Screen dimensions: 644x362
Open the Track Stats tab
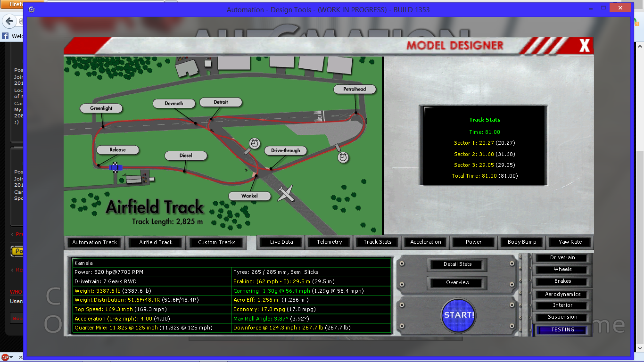[378, 242]
